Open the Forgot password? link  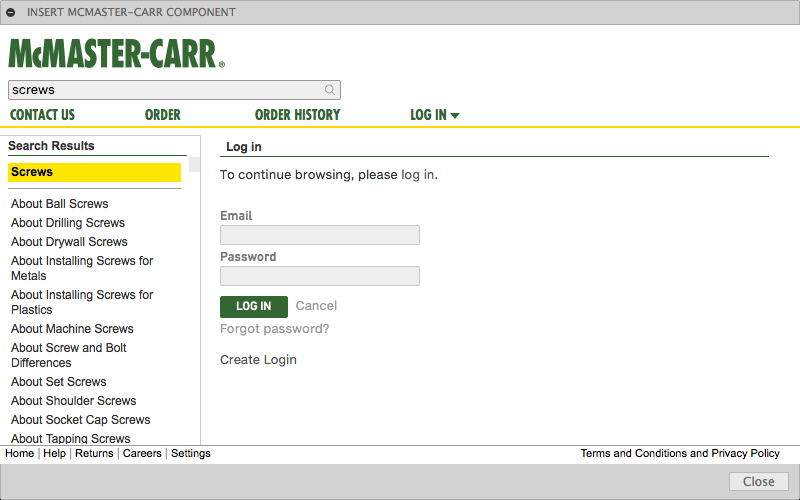click(274, 329)
